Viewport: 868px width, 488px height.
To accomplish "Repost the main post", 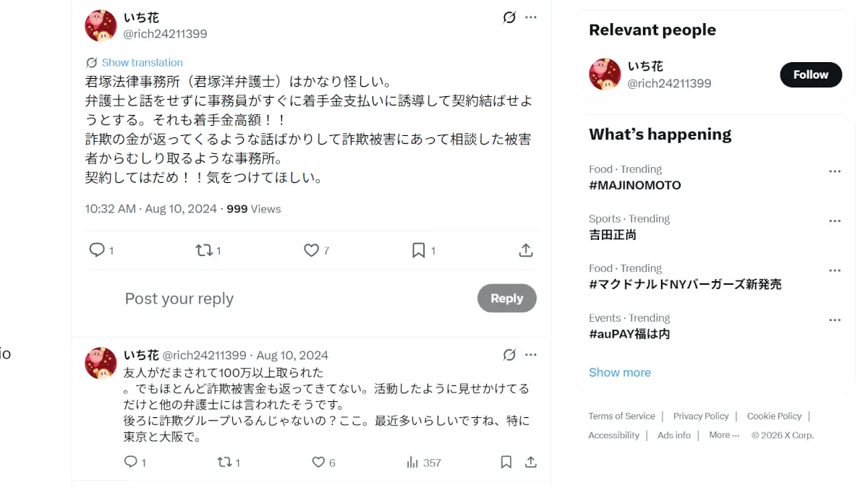I will (204, 250).
